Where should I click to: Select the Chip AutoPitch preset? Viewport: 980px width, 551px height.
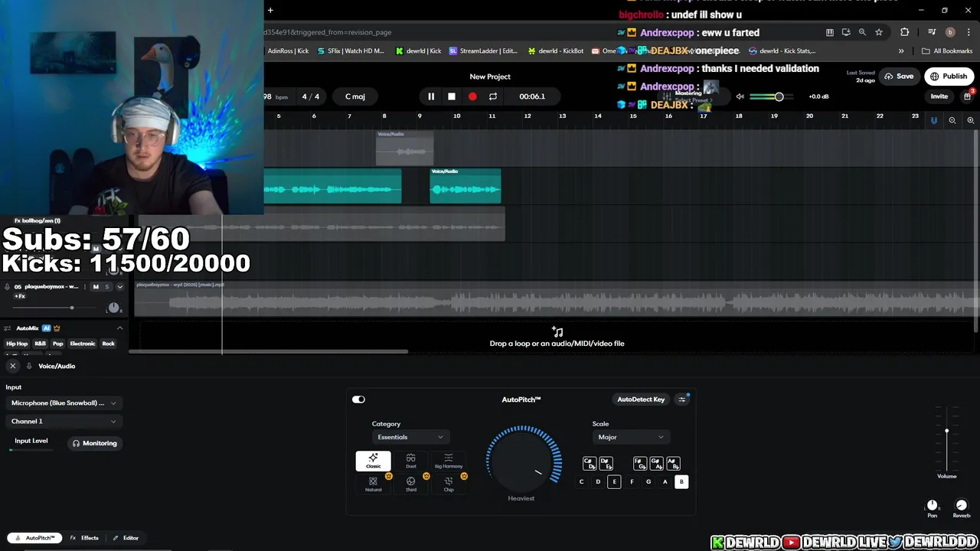pyautogui.click(x=449, y=484)
